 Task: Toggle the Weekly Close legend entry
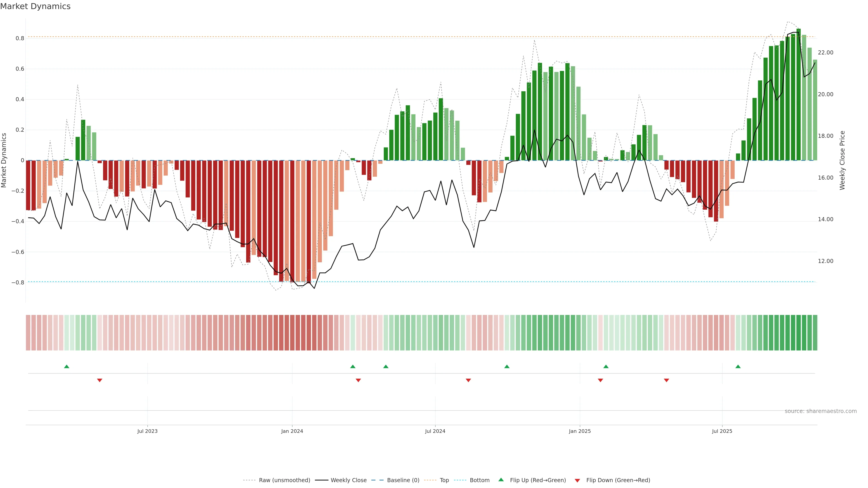pos(348,480)
